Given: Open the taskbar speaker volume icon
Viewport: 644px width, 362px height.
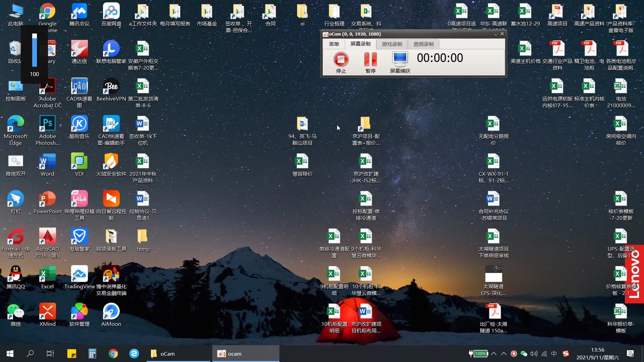Looking at the screenshot, I should click(x=534, y=354).
